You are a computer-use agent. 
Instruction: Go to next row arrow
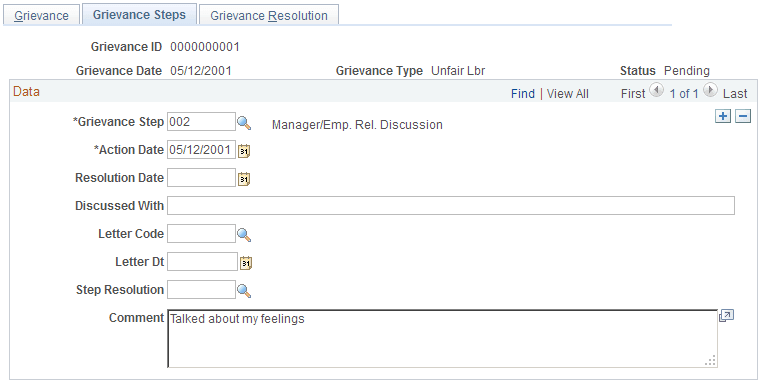pos(710,90)
